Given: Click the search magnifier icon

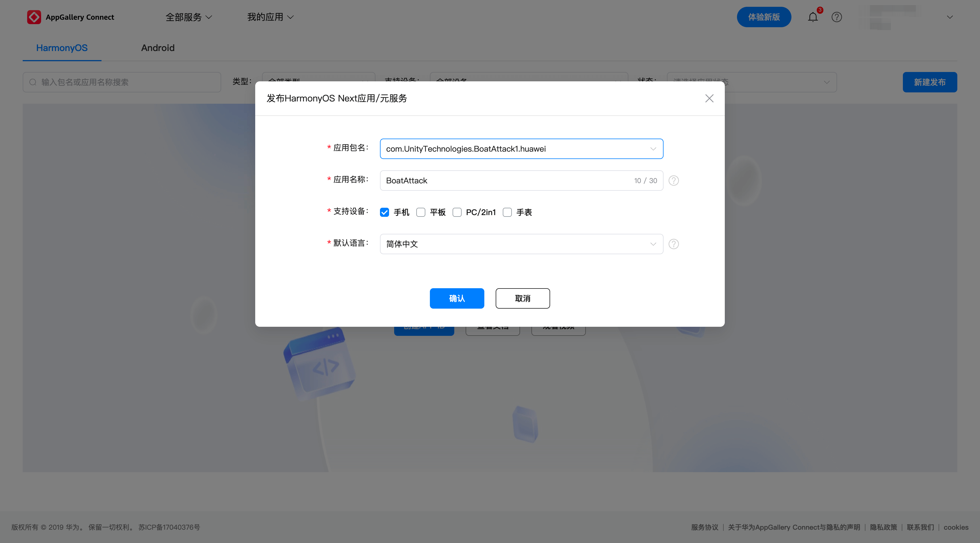Looking at the screenshot, I should (33, 82).
